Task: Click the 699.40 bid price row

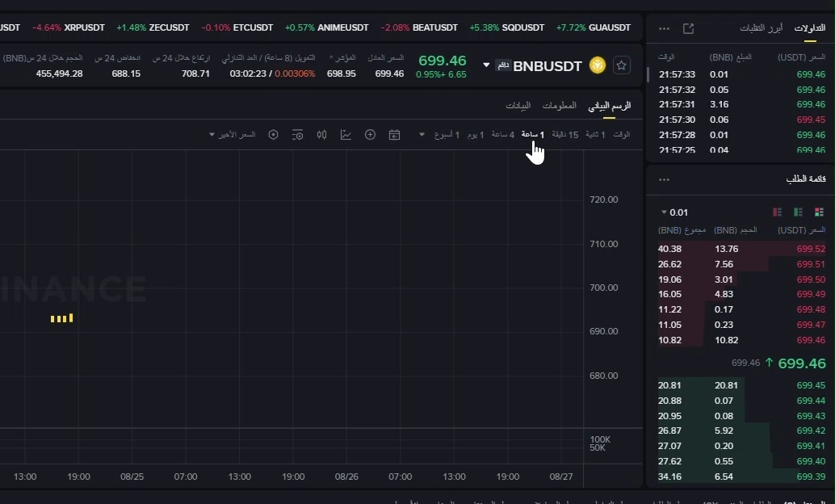Action: (741, 461)
